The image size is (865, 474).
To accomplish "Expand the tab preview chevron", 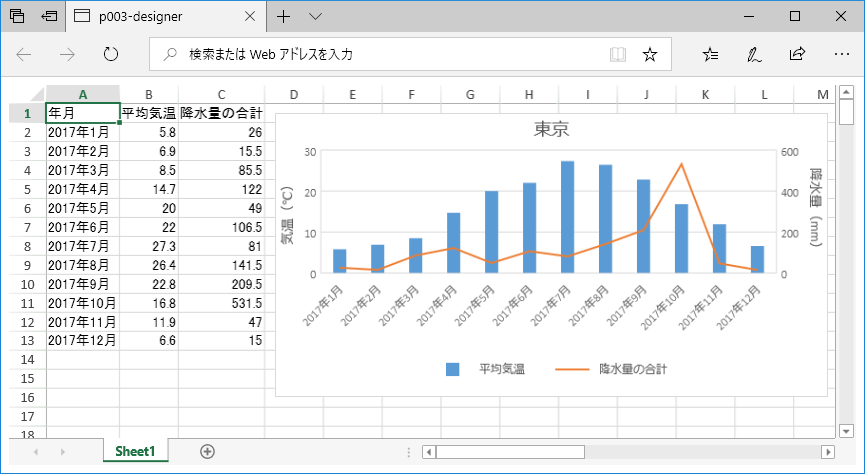I will click(x=316, y=17).
